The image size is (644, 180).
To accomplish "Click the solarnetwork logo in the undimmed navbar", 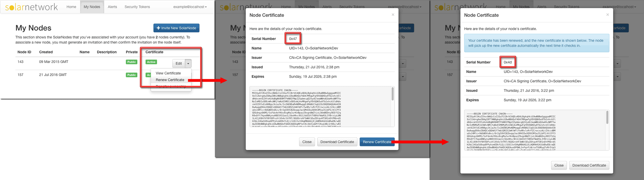I will [31, 7].
